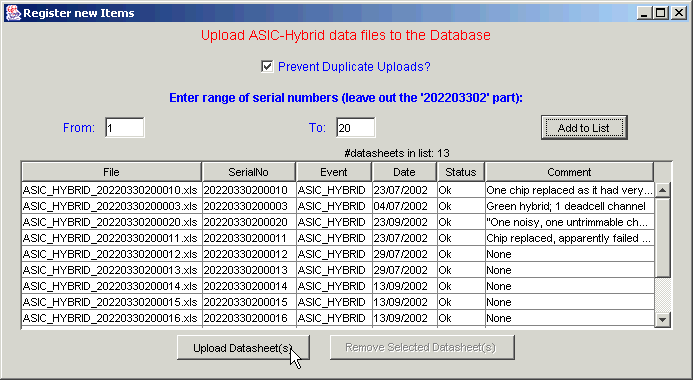The width and height of the screenshot is (693, 380).
Task: Click the ASIC_HYBRID event cell for serial 20220330200003
Action: click(x=334, y=206)
